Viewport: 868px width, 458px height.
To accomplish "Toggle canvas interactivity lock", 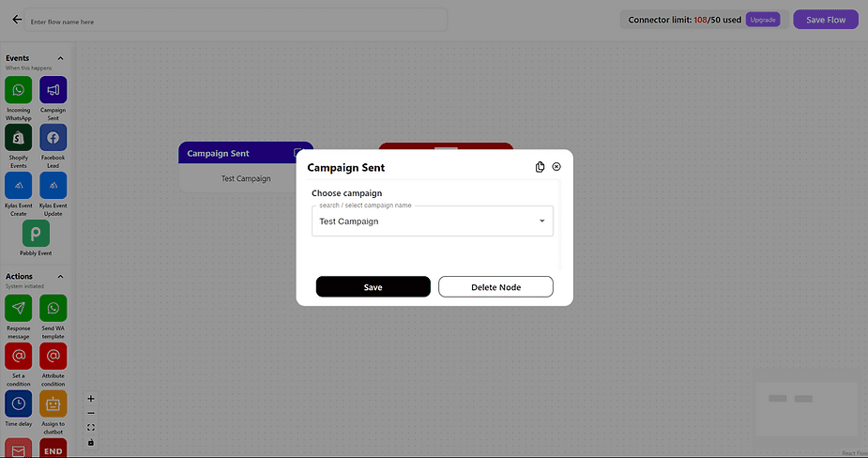I will 91,442.
